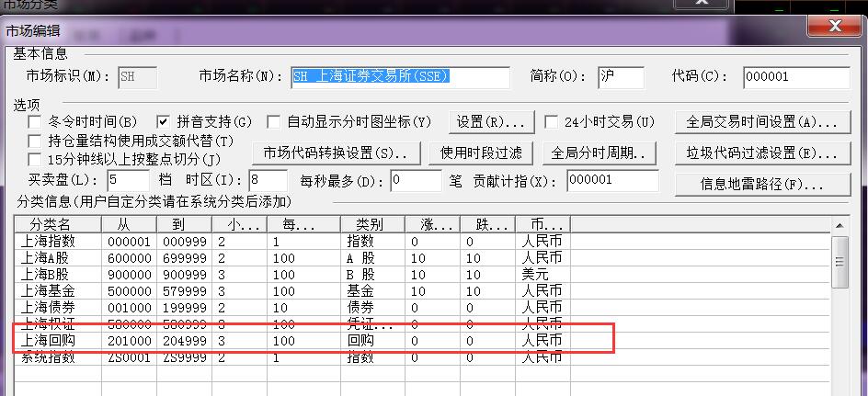
Task: Click the 市场名称 text field
Action: click(x=399, y=76)
